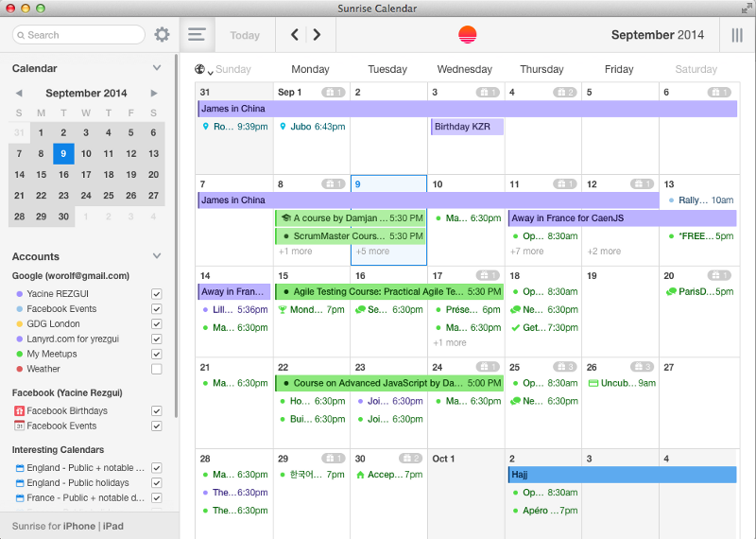Show next month in mini calendar
The height and width of the screenshot is (539, 756).
(x=154, y=94)
